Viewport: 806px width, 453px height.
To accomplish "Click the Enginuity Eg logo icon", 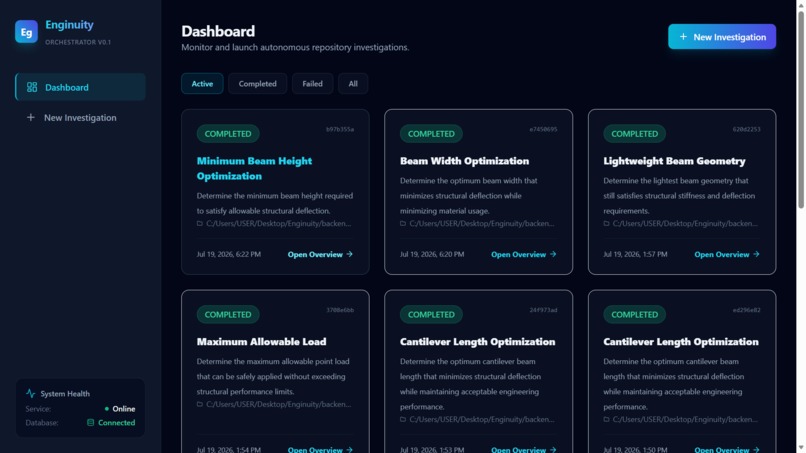I will tap(26, 31).
